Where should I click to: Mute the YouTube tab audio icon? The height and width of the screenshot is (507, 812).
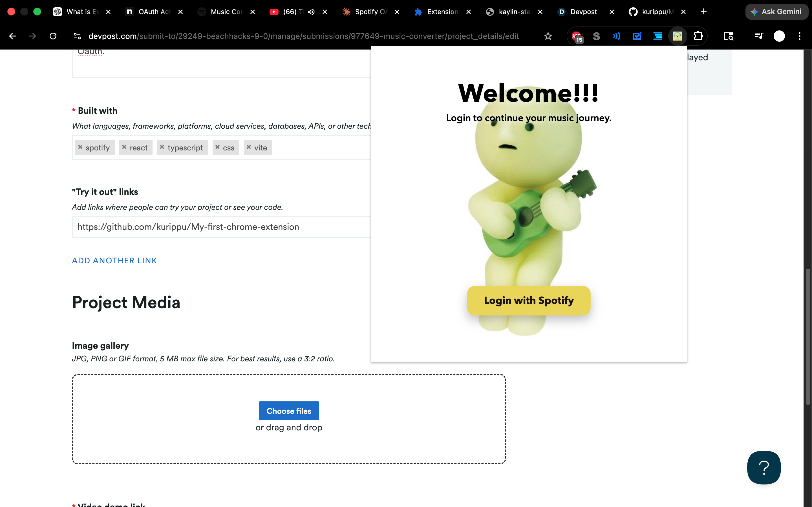tap(311, 12)
